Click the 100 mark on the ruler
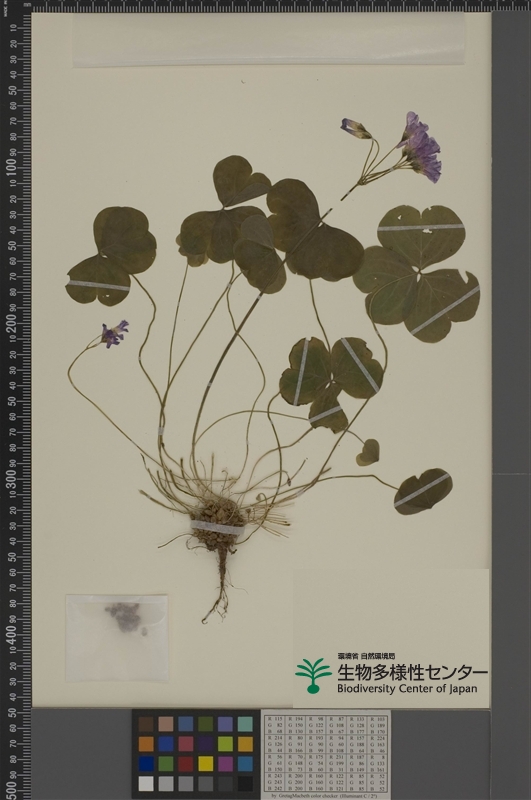 click(11, 167)
